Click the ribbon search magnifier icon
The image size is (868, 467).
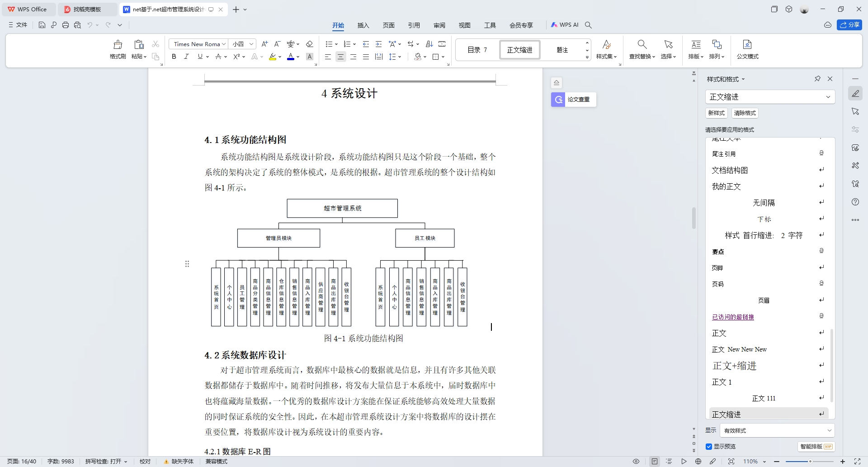(x=588, y=25)
